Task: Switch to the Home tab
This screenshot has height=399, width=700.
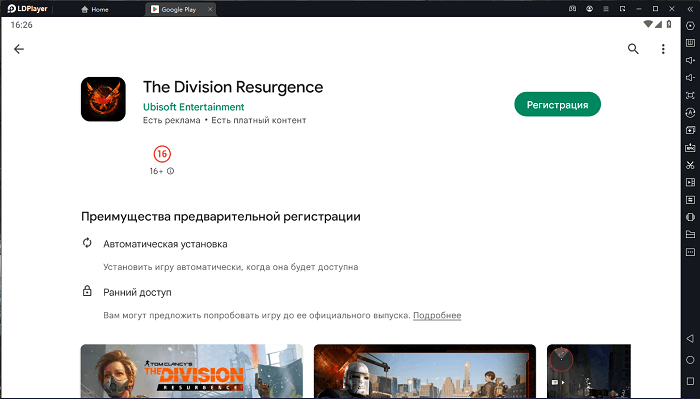Action: [95, 9]
